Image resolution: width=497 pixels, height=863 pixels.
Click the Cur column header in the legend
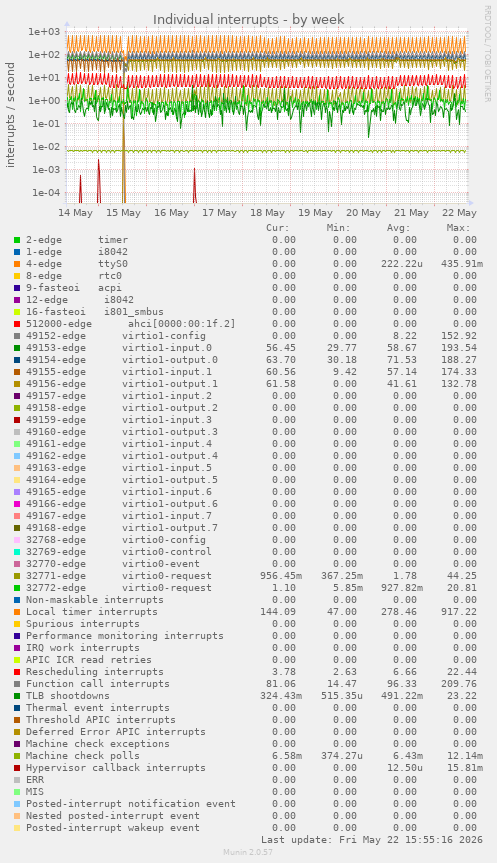click(x=278, y=228)
